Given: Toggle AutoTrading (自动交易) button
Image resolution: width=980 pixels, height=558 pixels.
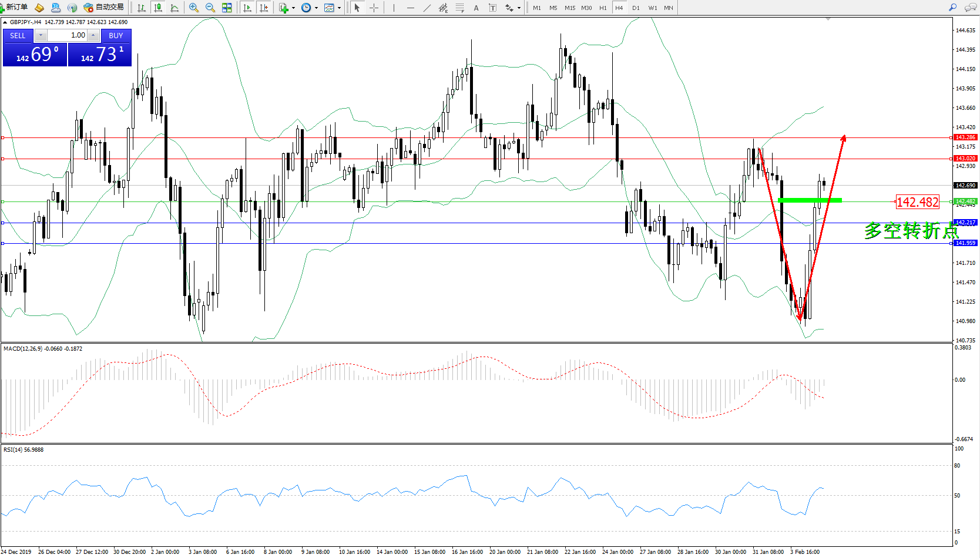Looking at the screenshot, I should click(x=104, y=8).
